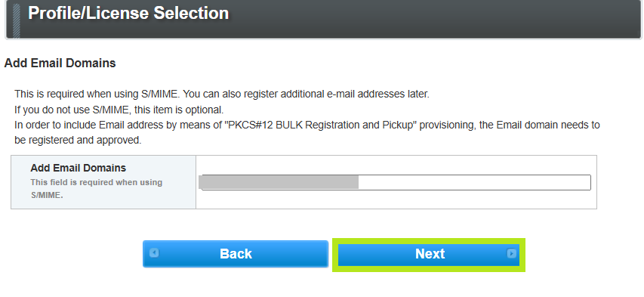Click the grayed-out domain text in the field
Viewport: 644px width, 297px height.
[x=279, y=182]
